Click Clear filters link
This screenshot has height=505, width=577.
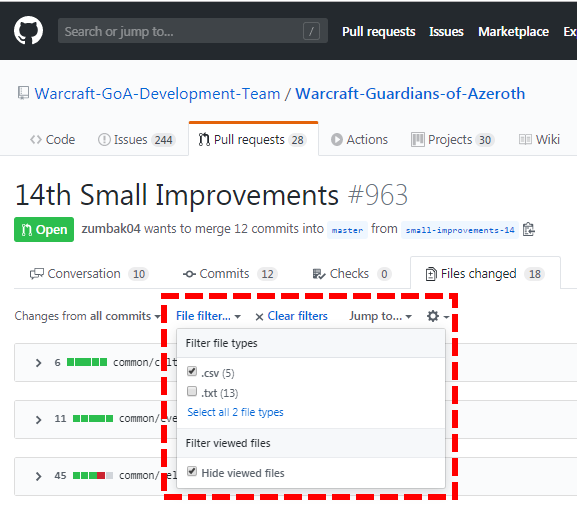pos(297,316)
